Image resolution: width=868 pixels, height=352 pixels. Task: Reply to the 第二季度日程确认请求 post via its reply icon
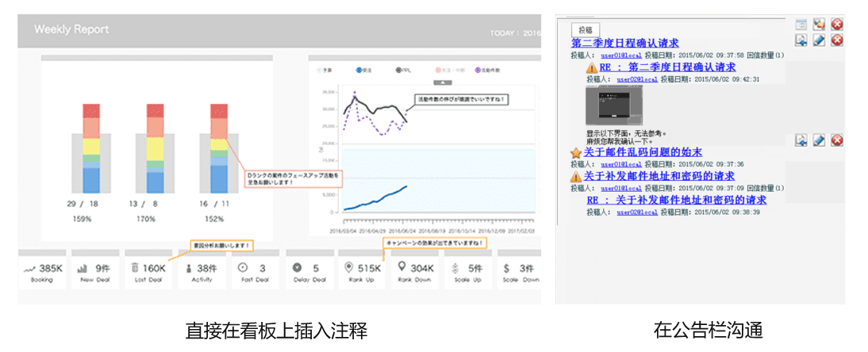click(x=801, y=40)
